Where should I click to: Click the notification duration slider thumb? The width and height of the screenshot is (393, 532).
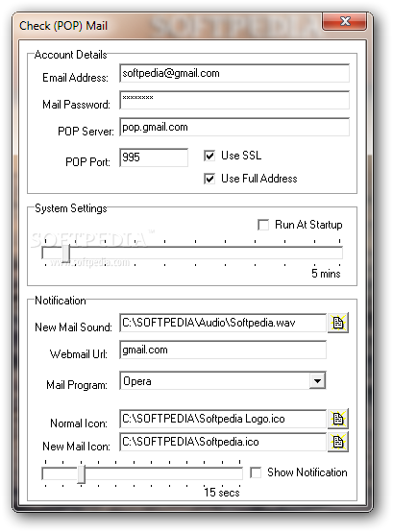coord(81,474)
